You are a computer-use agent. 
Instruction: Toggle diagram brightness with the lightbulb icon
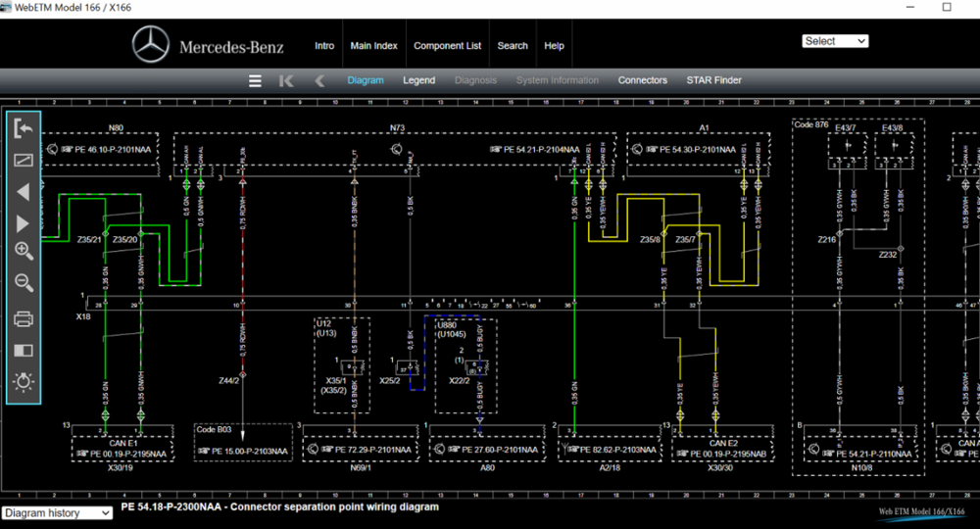tap(24, 382)
